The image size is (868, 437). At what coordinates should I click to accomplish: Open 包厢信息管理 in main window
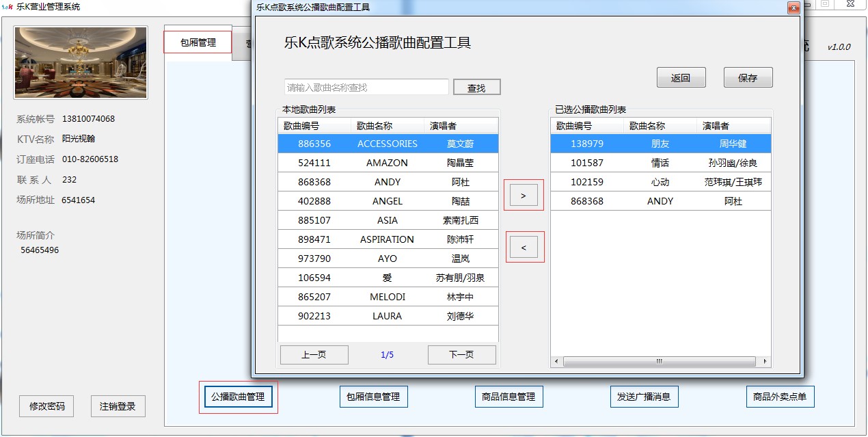(373, 397)
